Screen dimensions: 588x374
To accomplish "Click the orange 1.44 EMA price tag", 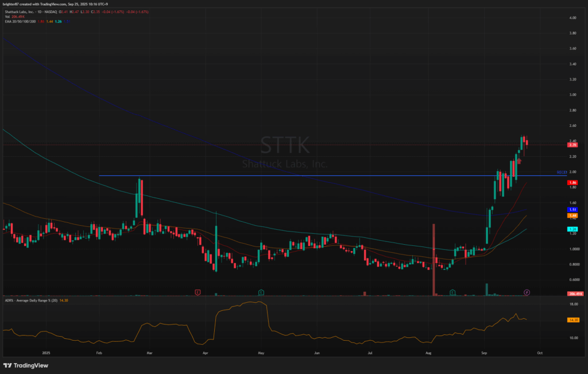I will tap(572, 215).
